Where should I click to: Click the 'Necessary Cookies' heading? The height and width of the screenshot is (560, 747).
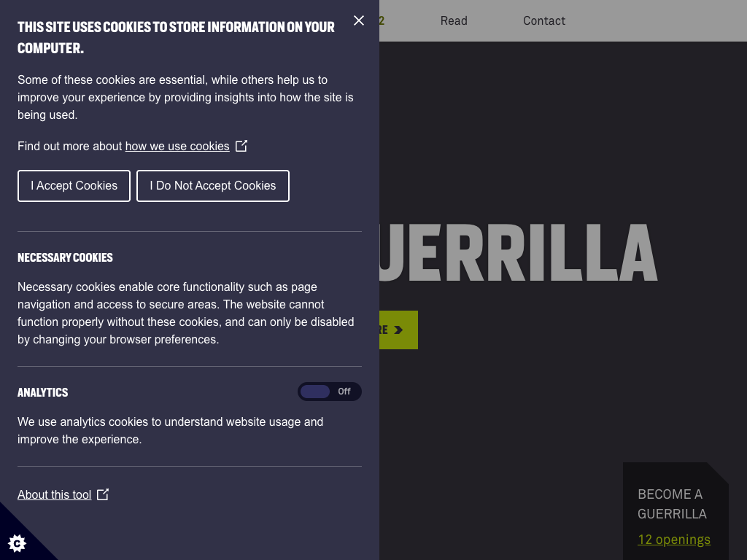point(65,257)
